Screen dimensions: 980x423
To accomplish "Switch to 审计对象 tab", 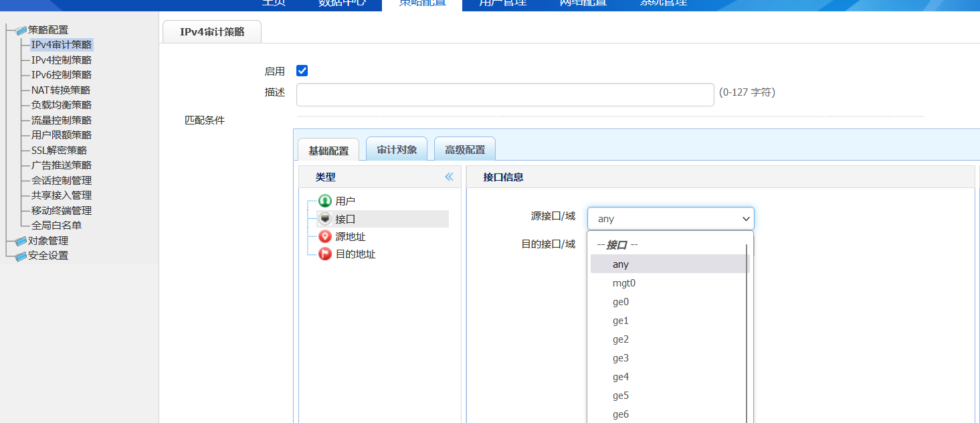I will coord(397,149).
